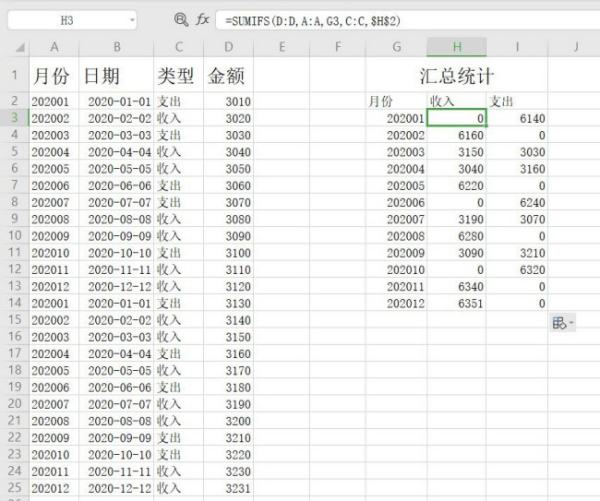Click the auto fill options icon
The image size is (600, 501).
(x=560, y=323)
